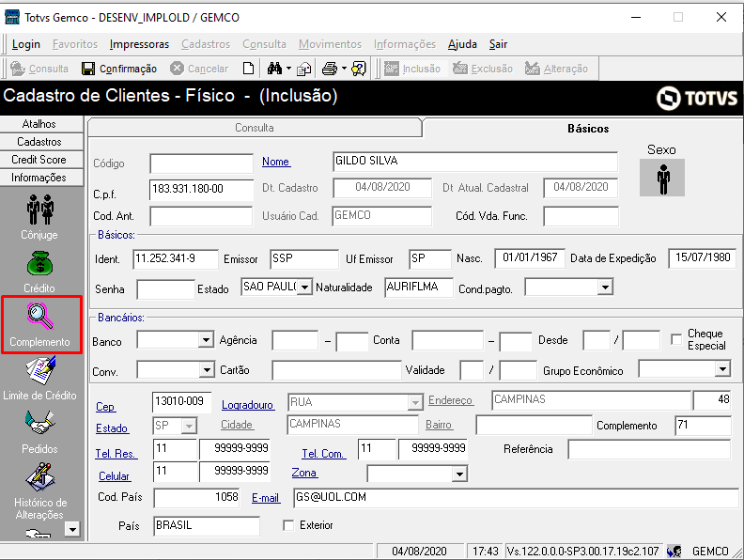
Task: Click the Exclusão toolbar icon
Action: point(459,69)
